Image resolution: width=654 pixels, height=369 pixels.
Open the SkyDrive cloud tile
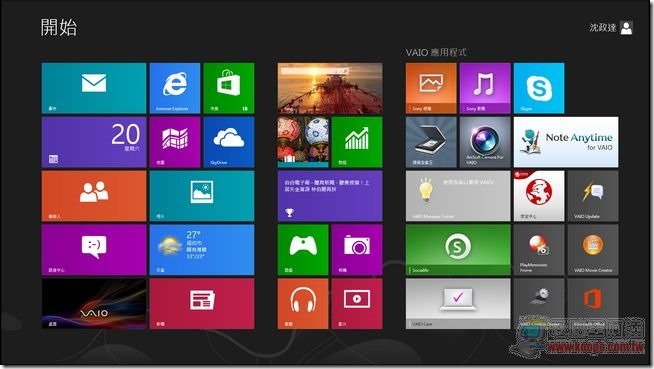pos(229,142)
